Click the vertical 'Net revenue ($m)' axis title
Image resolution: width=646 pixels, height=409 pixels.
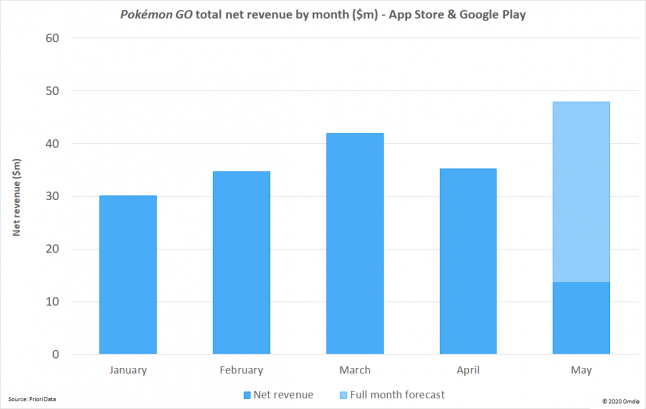tap(17, 196)
